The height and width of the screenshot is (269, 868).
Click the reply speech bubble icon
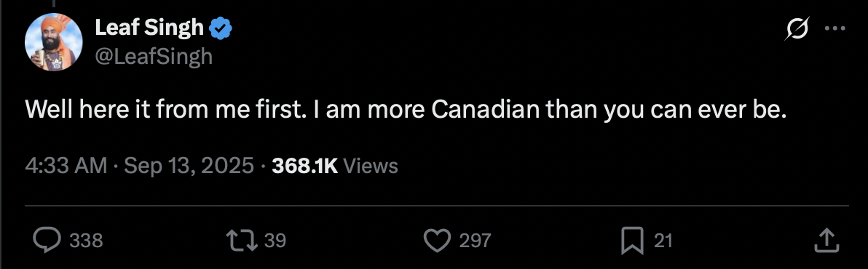pos(47,240)
